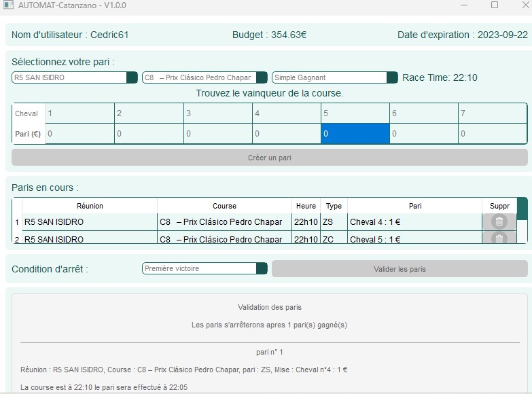Delete bet row 2 Cheval 5 trash icon
This screenshot has height=394, width=532.
[x=499, y=238]
